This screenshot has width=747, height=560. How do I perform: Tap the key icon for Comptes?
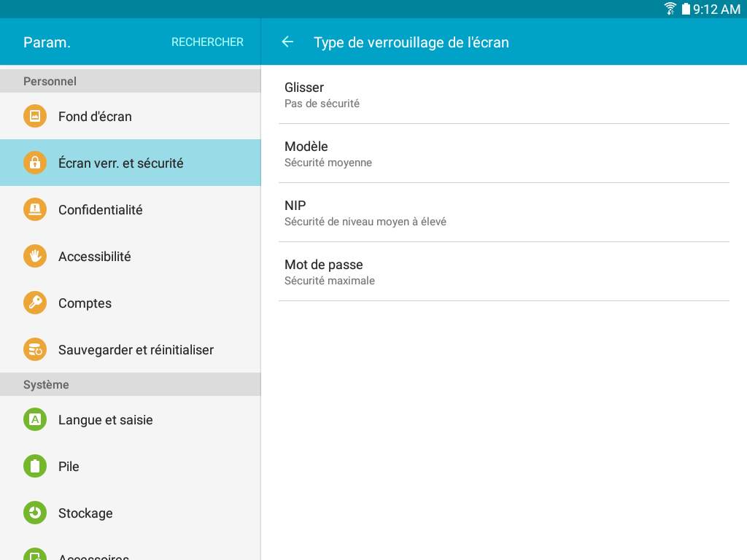pos(35,303)
